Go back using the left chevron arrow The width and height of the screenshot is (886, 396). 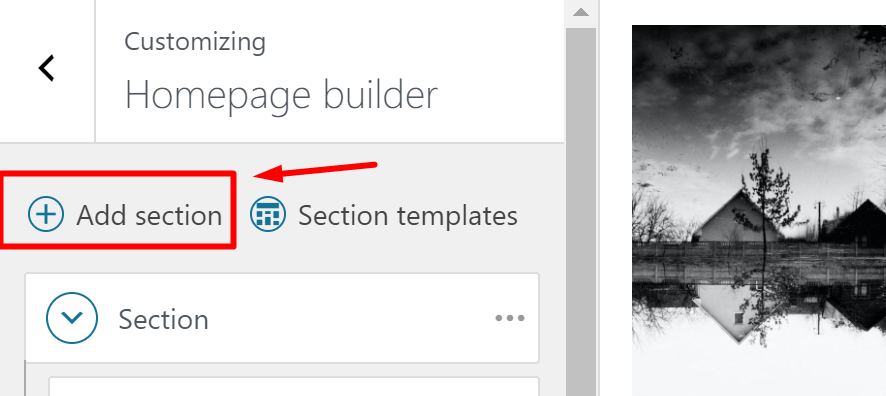(46, 68)
